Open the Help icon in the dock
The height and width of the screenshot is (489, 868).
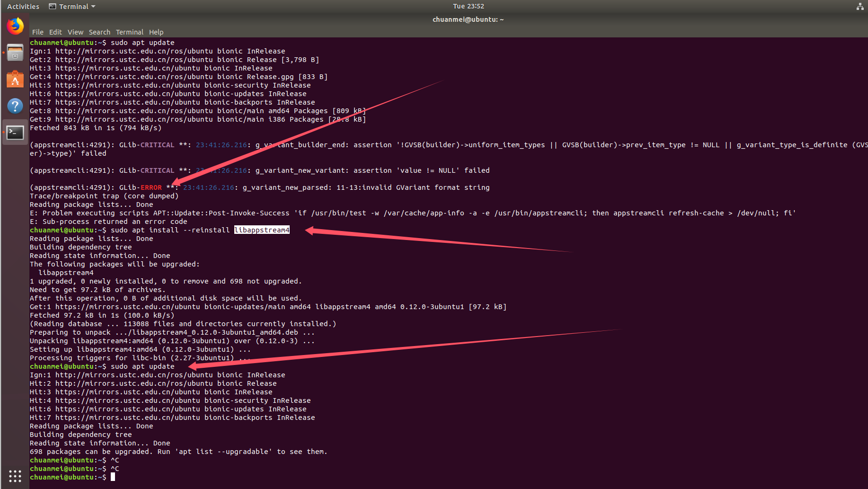15,106
